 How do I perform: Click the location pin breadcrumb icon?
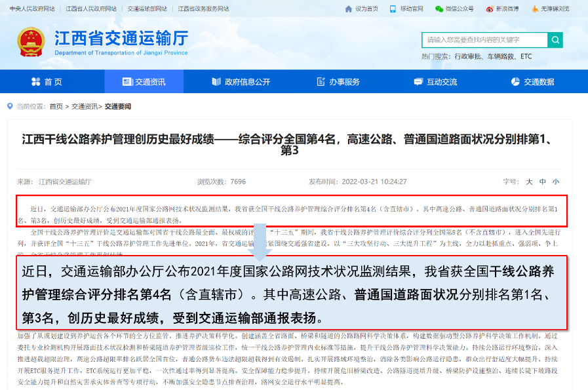tap(10, 106)
